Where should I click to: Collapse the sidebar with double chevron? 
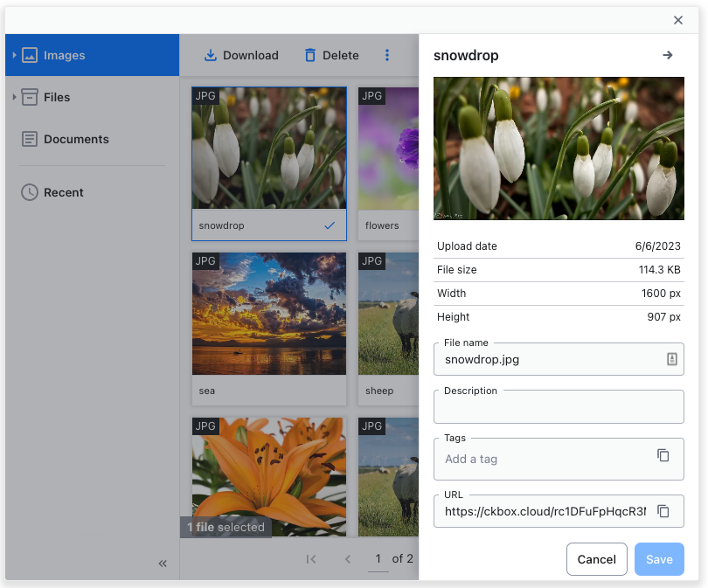(x=163, y=564)
